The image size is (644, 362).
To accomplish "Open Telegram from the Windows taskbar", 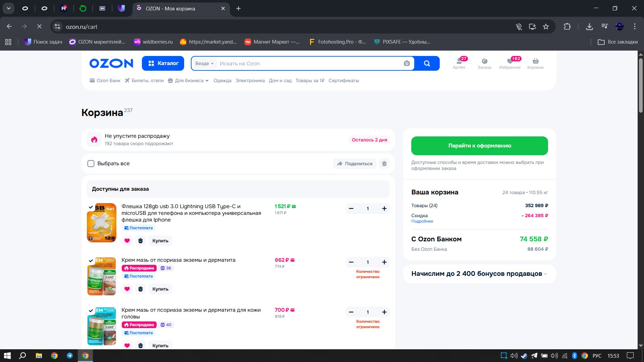I will point(70,356).
